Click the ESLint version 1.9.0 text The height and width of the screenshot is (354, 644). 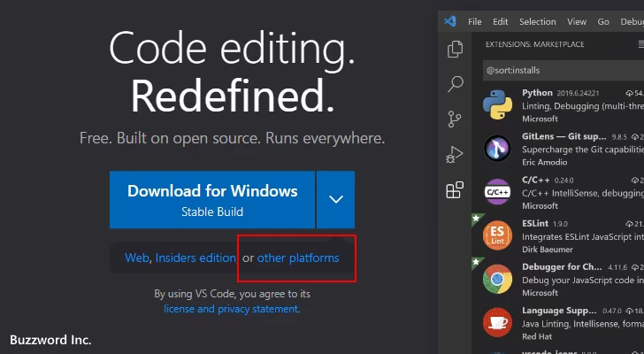(x=560, y=224)
